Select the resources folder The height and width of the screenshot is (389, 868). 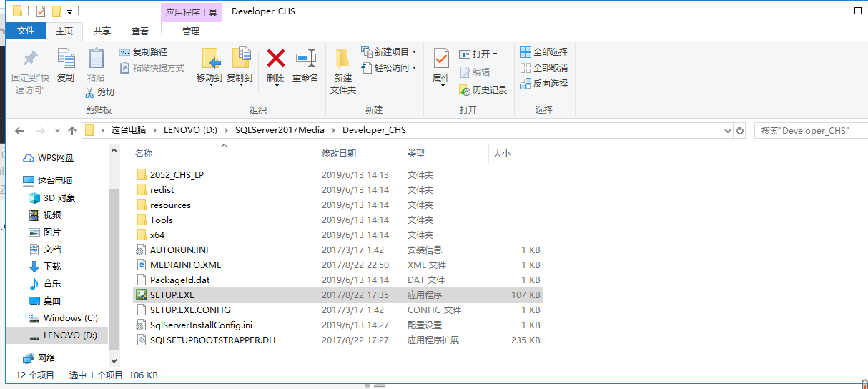tap(338, 205)
